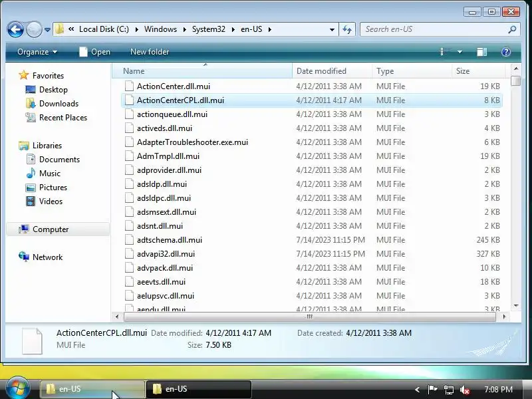The height and width of the screenshot is (399, 532).
Task: Show hidden tray icons arrow
Action: point(417,390)
